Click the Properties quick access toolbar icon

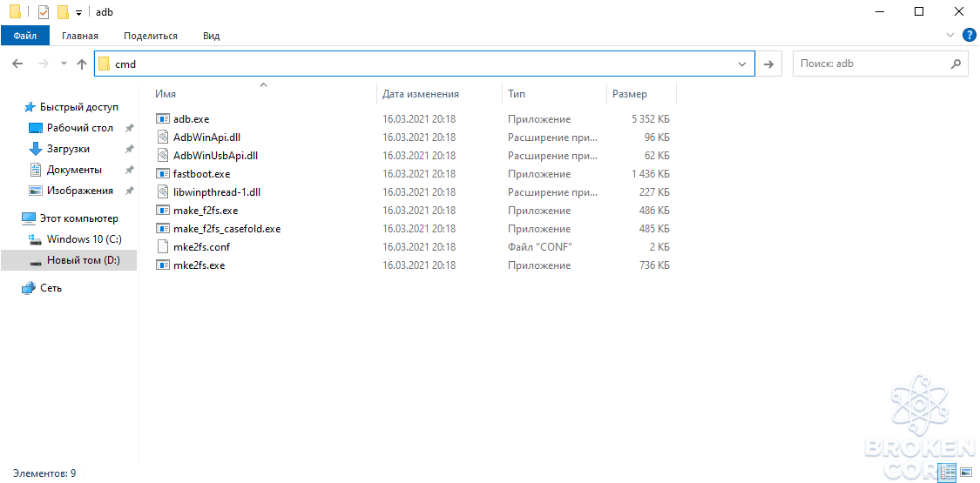click(44, 12)
